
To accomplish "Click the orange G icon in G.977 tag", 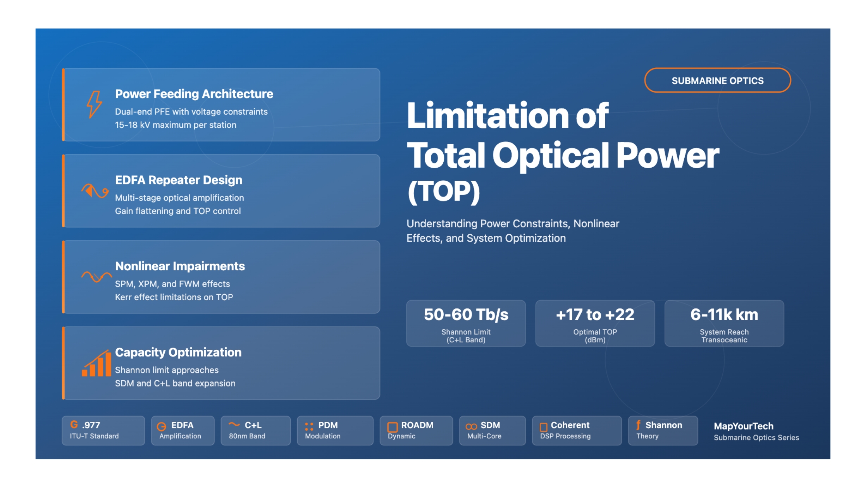I will point(74,424).
